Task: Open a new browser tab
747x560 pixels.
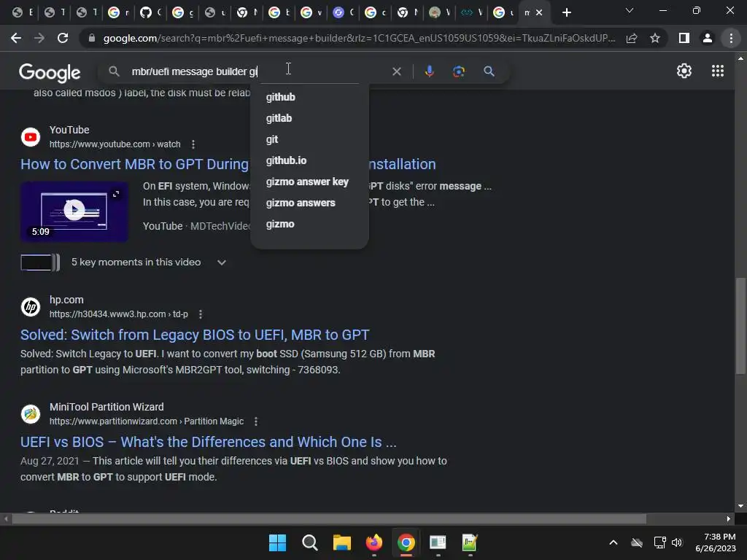Action: (566, 13)
